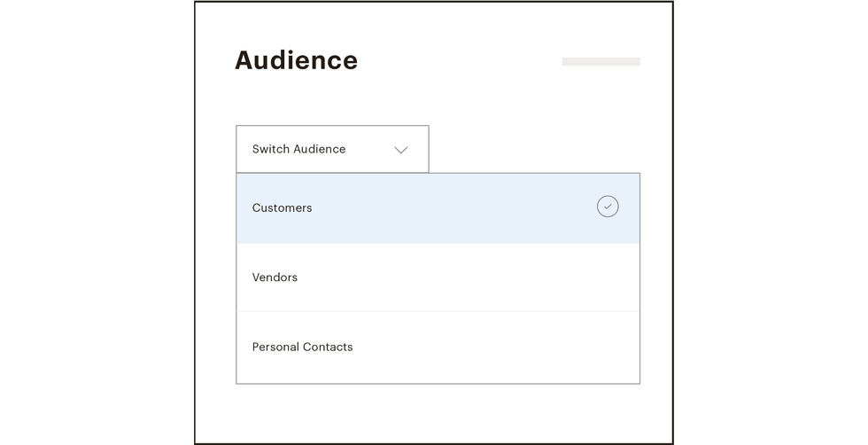This screenshot has width=868, height=445.
Task: Collapse the audience list using the down chevron
Action: pyautogui.click(x=400, y=150)
